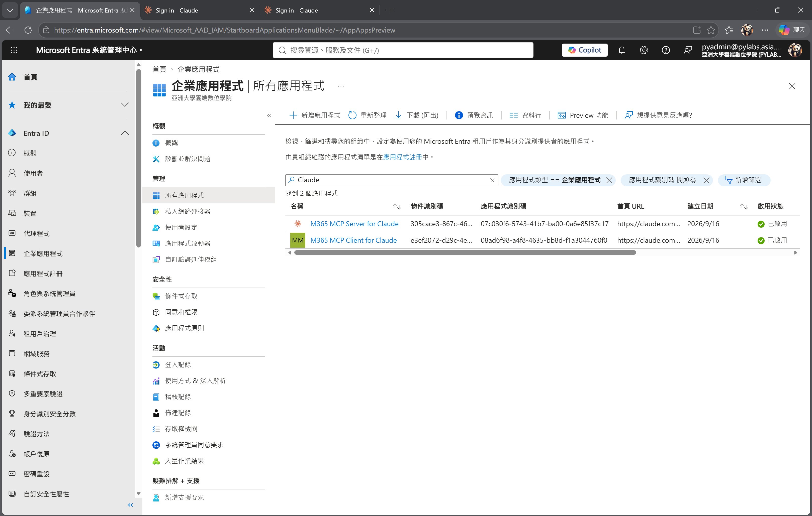Open the help question mark icon
The image size is (812, 516).
pyautogui.click(x=665, y=50)
